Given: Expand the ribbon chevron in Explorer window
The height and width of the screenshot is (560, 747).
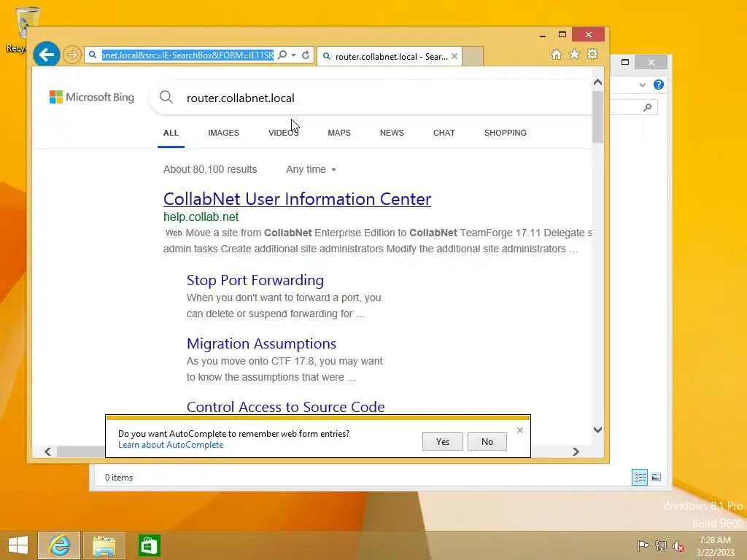Looking at the screenshot, I should pyautogui.click(x=643, y=85).
